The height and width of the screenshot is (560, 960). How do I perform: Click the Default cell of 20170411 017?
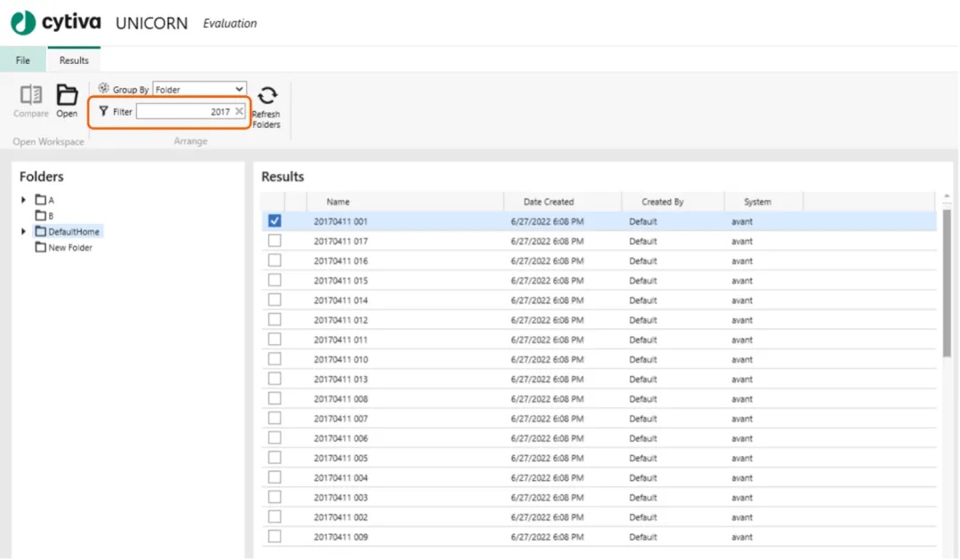coord(643,241)
